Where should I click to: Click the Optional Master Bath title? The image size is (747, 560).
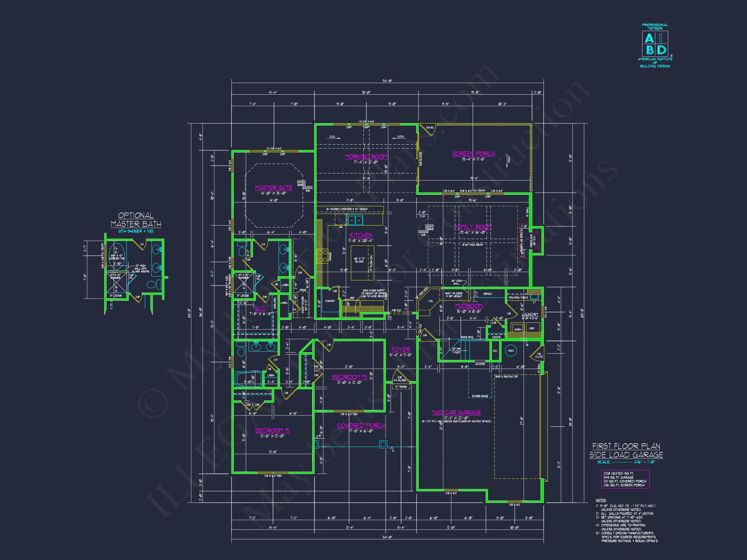click(136, 220)
